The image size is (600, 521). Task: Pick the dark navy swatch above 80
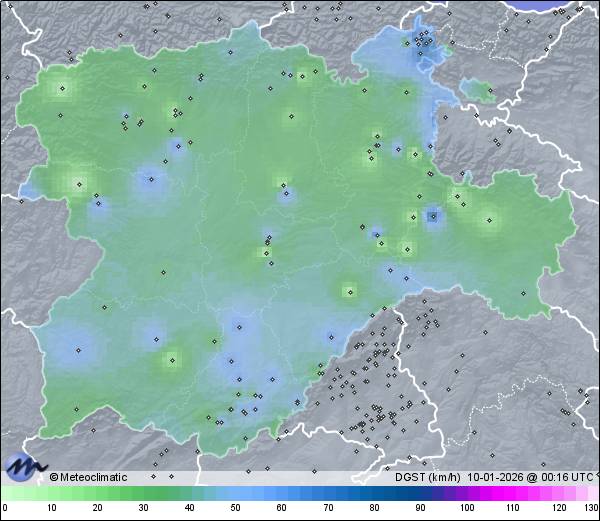tap(374, 493)
